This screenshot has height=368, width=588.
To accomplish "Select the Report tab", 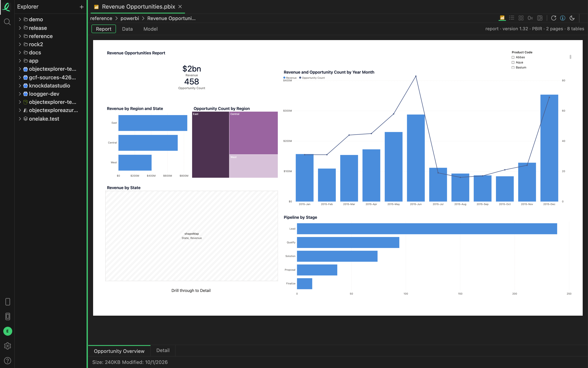I will point(104,29).
